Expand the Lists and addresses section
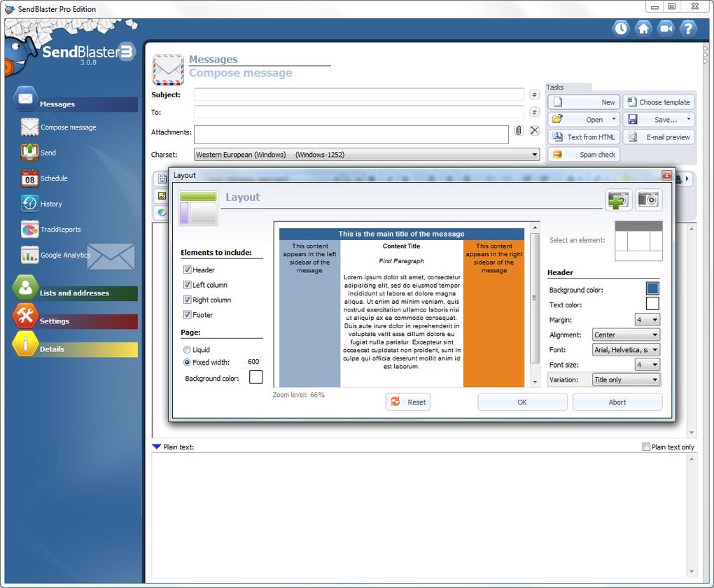Viewport: 714px width, 588px height. (x=74, y=293)
